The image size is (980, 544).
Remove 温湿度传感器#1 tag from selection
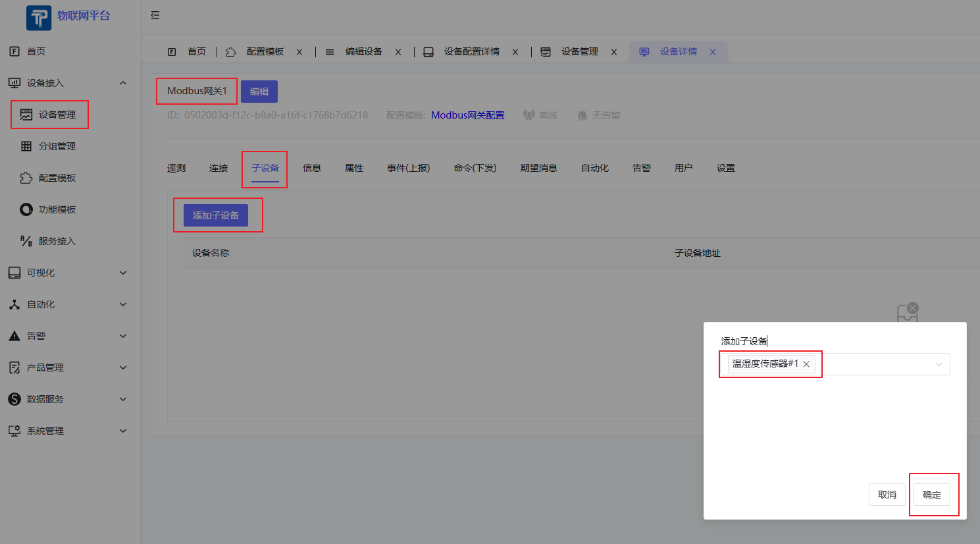click(806, 364)
